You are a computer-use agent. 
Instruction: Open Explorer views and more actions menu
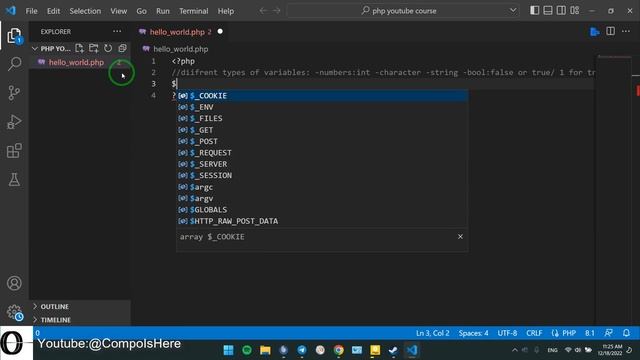coord(117,31)
